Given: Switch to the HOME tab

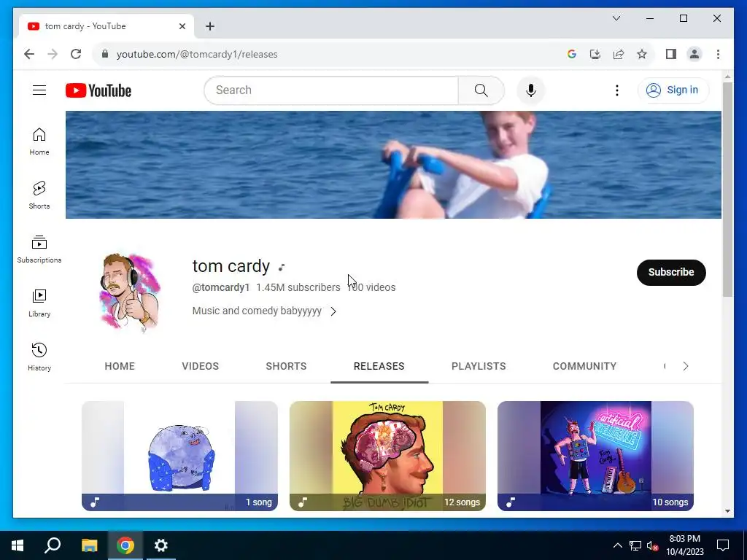Looking at the screenshot, I should (120, 366).
